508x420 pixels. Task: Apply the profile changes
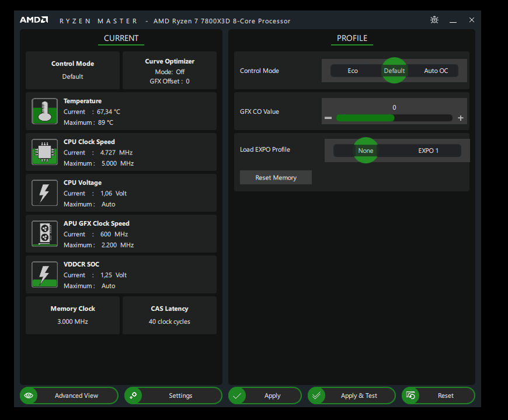[265, 395]
